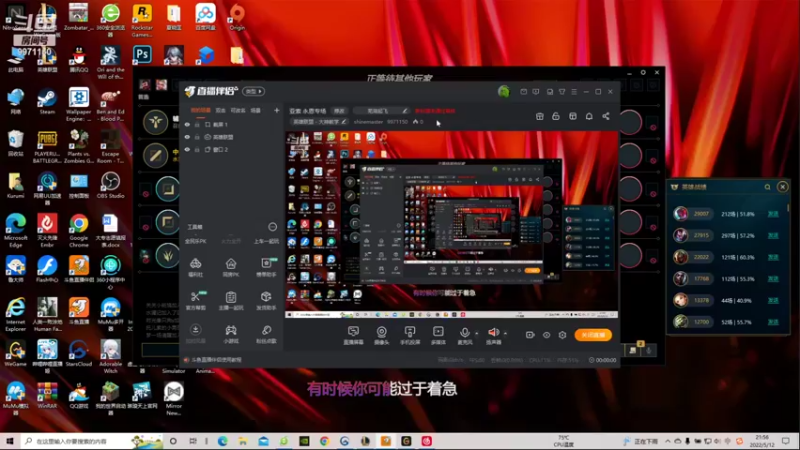Viewport: 800px width, 450px height.
Task: Open the multimedia source tool
Action: pos(438,335)
